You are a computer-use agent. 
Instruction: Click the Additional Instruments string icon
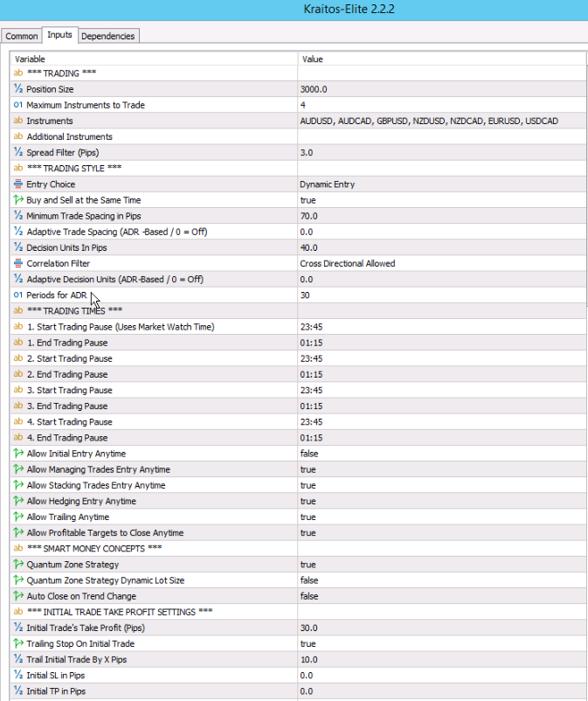pyautogui.click(x=18, y=136)
